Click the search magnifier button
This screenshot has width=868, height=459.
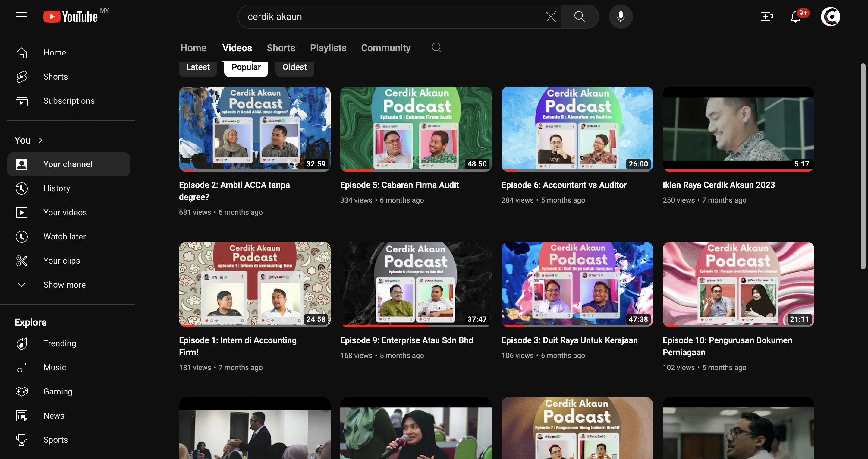tap(580, 16)
